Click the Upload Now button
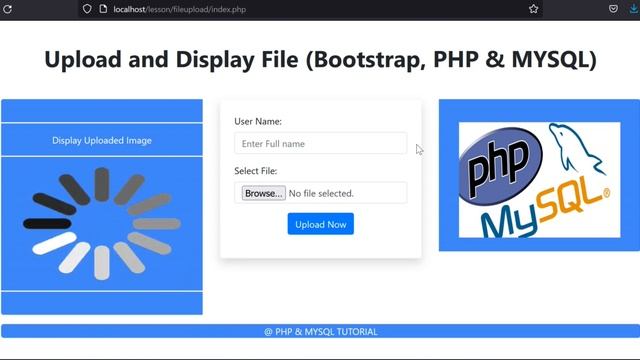 click(x=320, y=224)
